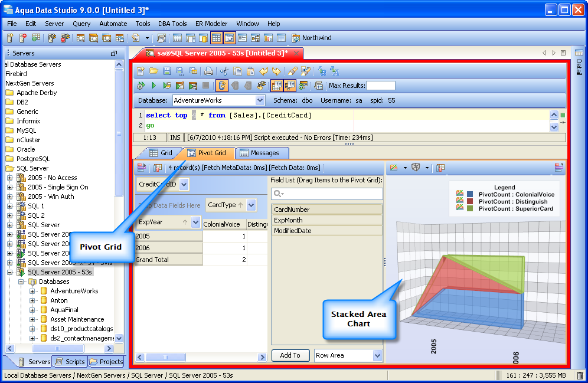Click the Register Server icon in main toolbar
Image resolution: width=588 pixels, height=383 pixels.
point(10,38)
